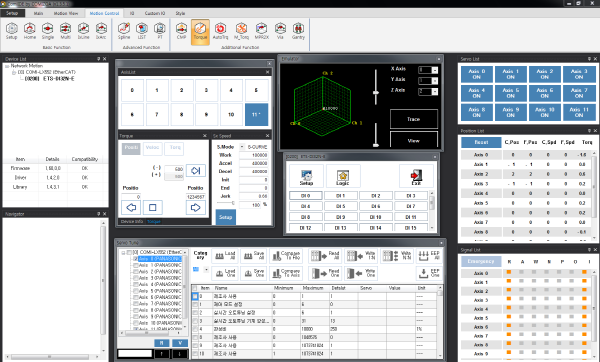Click the stop square in Torque panel
Image resolution: width=600 pixels, height=362 pixels.
(x=152, y=207)
